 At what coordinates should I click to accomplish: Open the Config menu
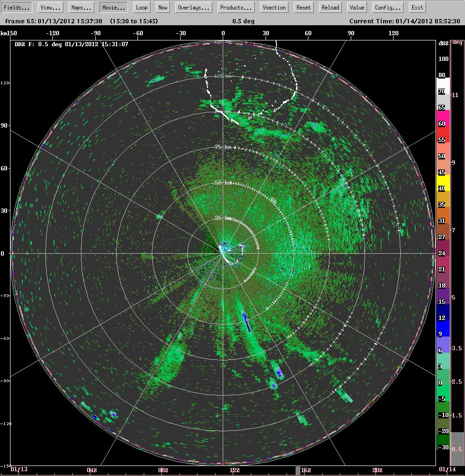point(387,7)
